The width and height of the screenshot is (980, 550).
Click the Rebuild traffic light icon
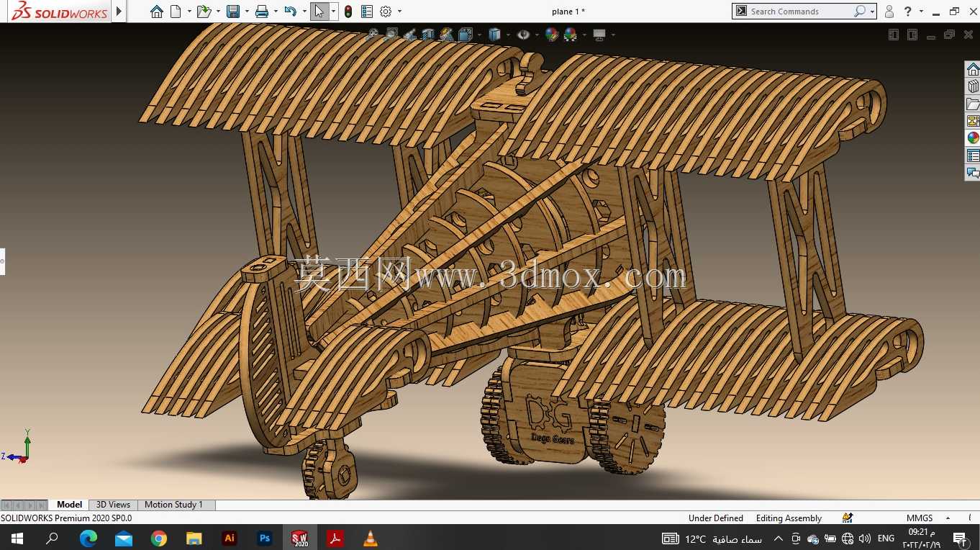click(348, 12)
